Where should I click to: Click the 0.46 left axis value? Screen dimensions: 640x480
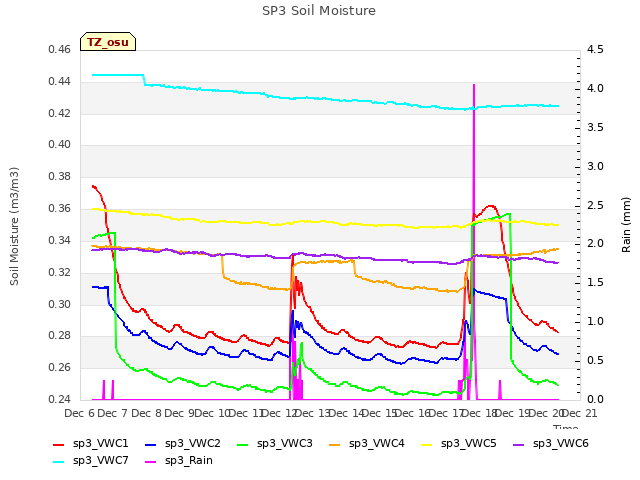[x=60, y=50]
